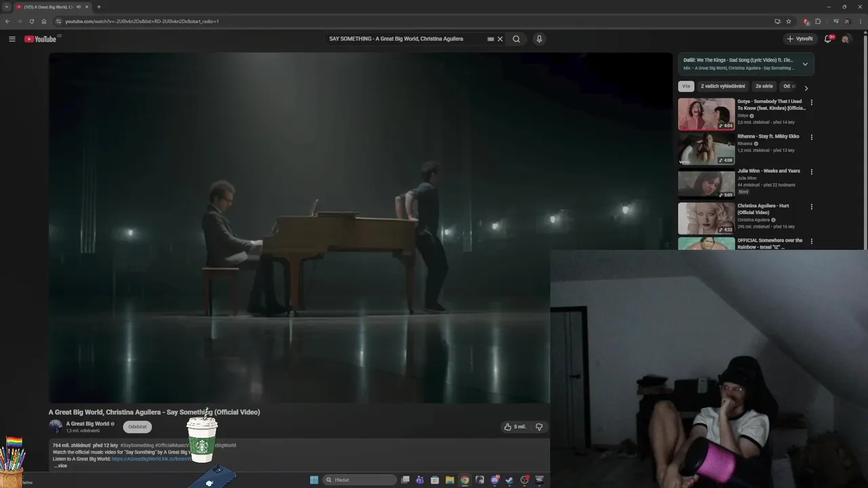
Task: Open options for Somewhere over the Rainbow video
Action: click(x=811, y=241)
